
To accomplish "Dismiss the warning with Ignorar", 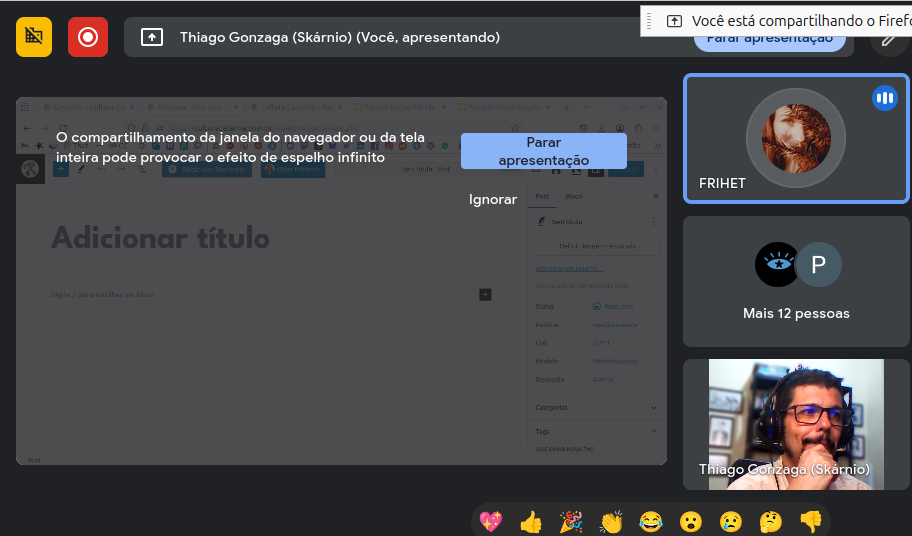I will pyautogui.click(x=493, y=200).
